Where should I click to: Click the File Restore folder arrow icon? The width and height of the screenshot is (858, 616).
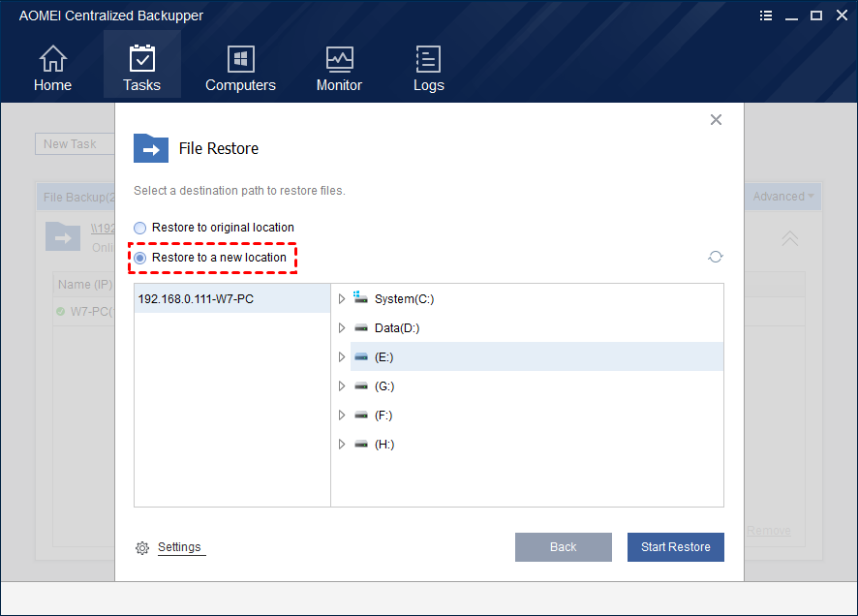click(x=151, y=148)
